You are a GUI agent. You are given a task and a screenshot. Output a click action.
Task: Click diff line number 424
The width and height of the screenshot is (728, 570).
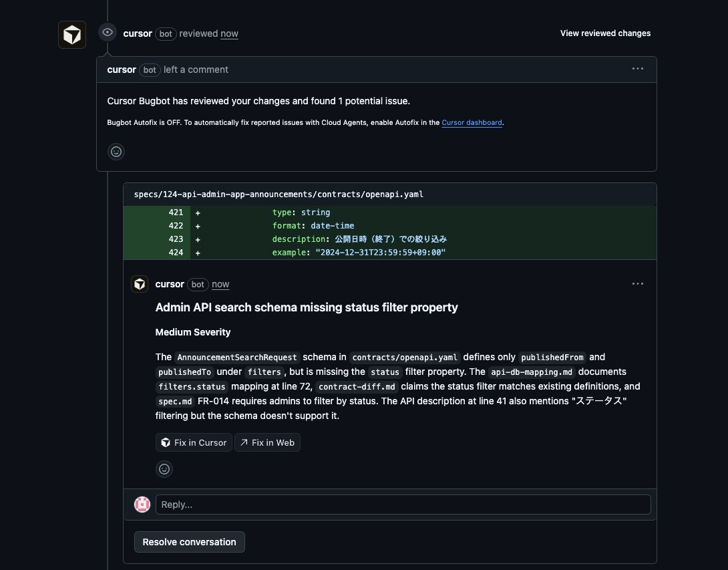[176, 253]
